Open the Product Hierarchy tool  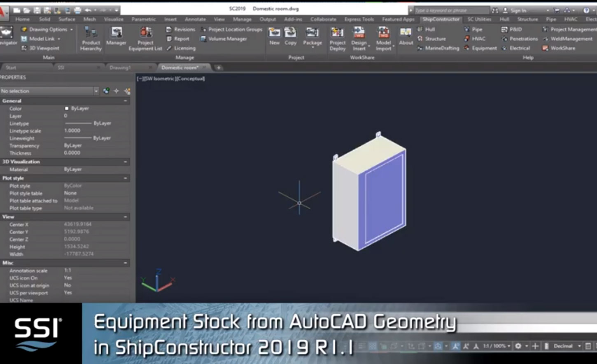coord(91,37)
